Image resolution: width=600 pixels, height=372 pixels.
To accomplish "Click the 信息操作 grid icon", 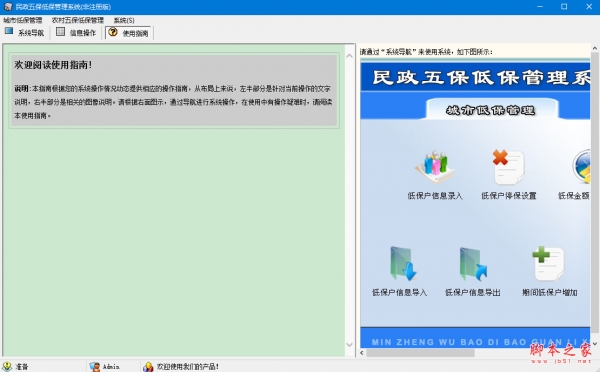I will tap(60, 31).
